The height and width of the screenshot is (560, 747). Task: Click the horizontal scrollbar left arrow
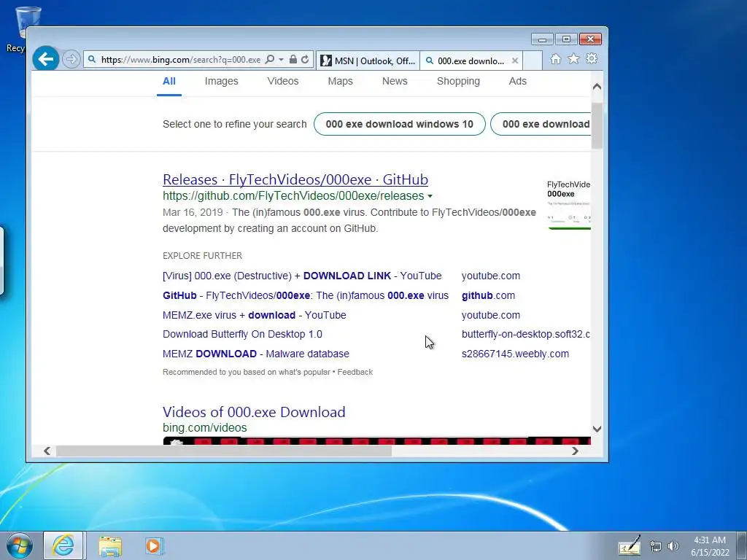(47, 451)
